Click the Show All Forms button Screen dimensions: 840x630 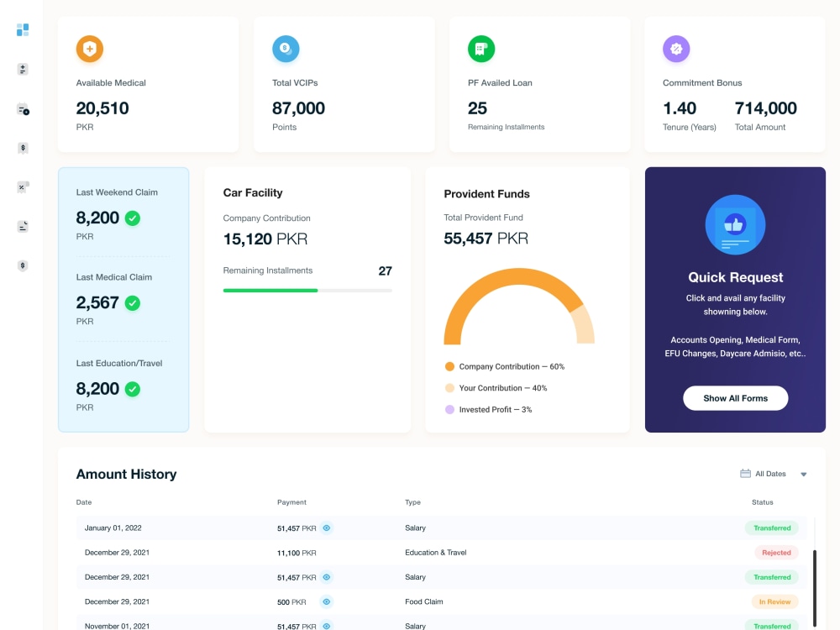click(735, 398)
